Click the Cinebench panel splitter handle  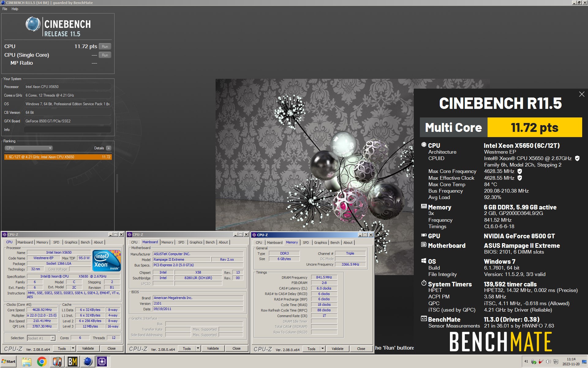tap(117, 183)
